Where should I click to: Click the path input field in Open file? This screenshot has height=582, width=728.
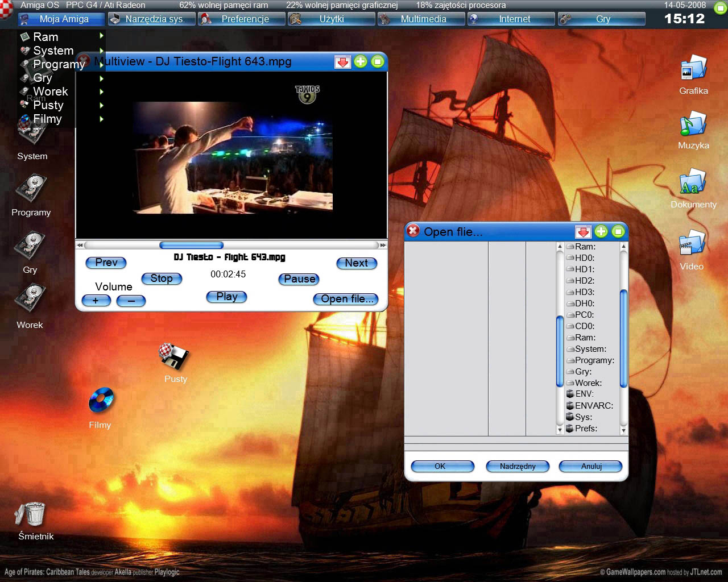516,447
